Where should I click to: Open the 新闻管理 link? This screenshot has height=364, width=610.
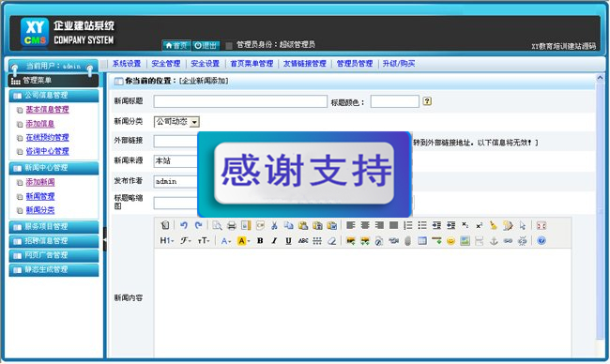(x=40, y=196)
